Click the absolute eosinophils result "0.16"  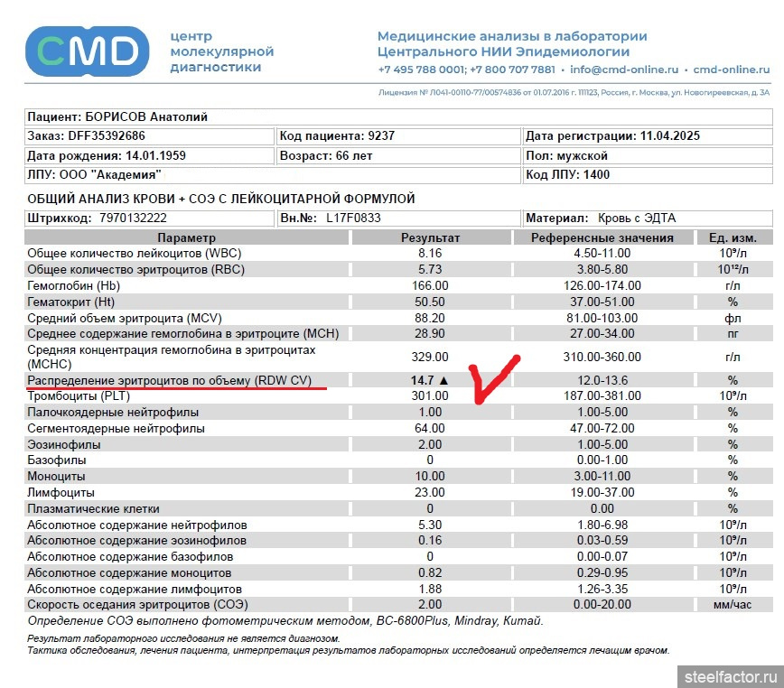point(431,541)
